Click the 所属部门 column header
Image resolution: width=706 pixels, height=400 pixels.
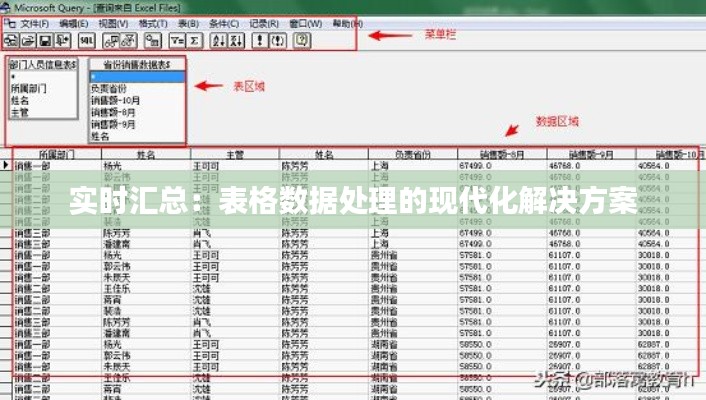click(x=57, y=155)
